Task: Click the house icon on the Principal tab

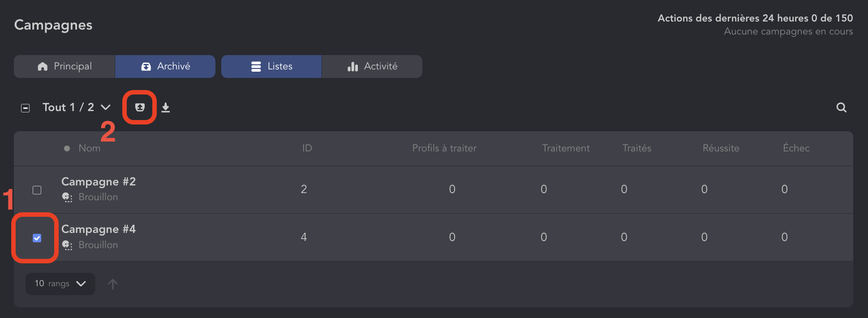Action: (x=43, y=67)
